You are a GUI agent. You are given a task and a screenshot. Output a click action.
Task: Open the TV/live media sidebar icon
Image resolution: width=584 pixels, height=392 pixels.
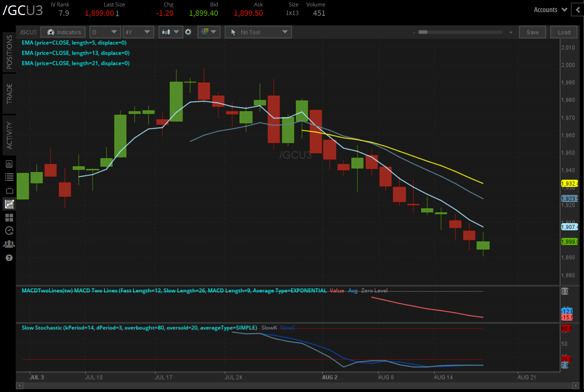point(9,190)
